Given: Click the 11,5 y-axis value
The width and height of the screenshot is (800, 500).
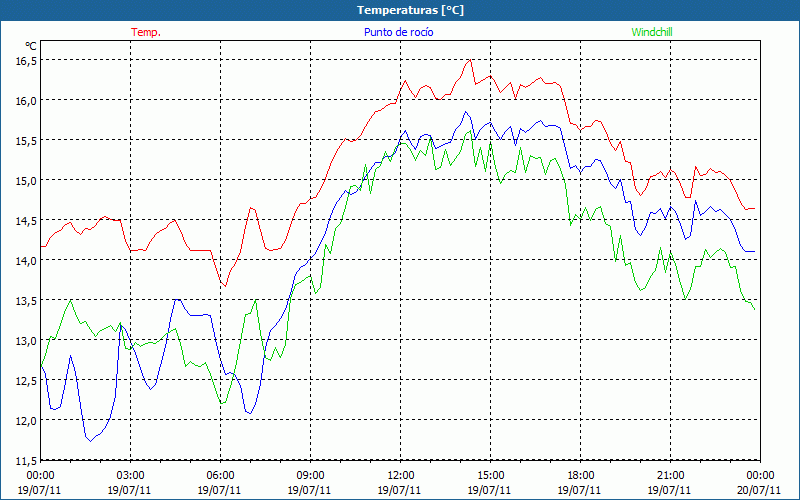Looking at the screenshot, I should [x=27, y=461].
